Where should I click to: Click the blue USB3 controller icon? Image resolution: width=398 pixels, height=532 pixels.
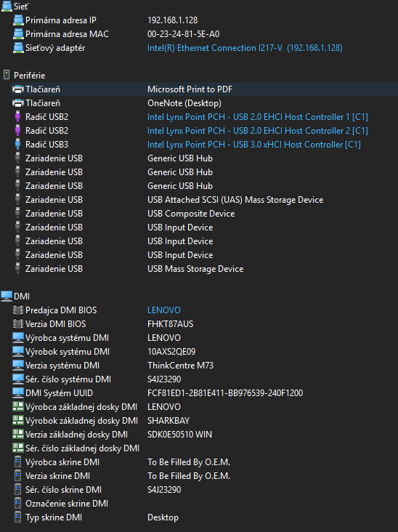tap(18, 145)
